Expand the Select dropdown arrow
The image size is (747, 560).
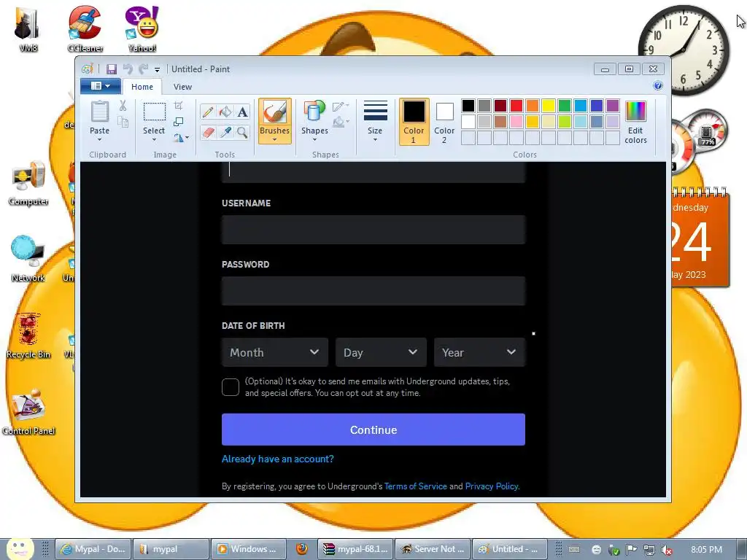point(155,139)
